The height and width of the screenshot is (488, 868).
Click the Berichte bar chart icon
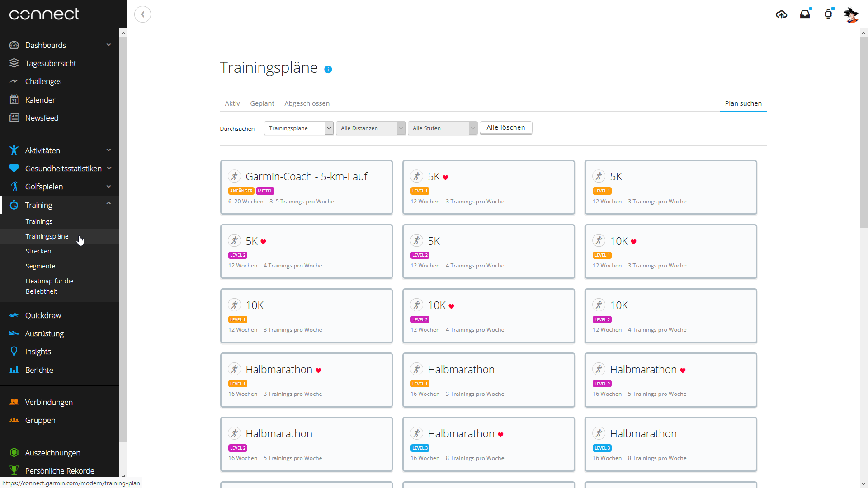[x=14, y=370]
